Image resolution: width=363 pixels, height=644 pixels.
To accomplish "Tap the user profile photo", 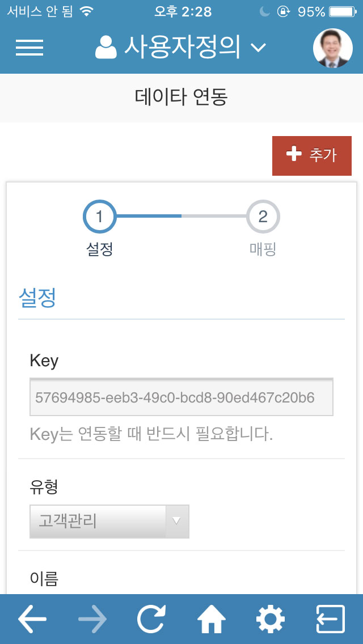I will 332,48.
